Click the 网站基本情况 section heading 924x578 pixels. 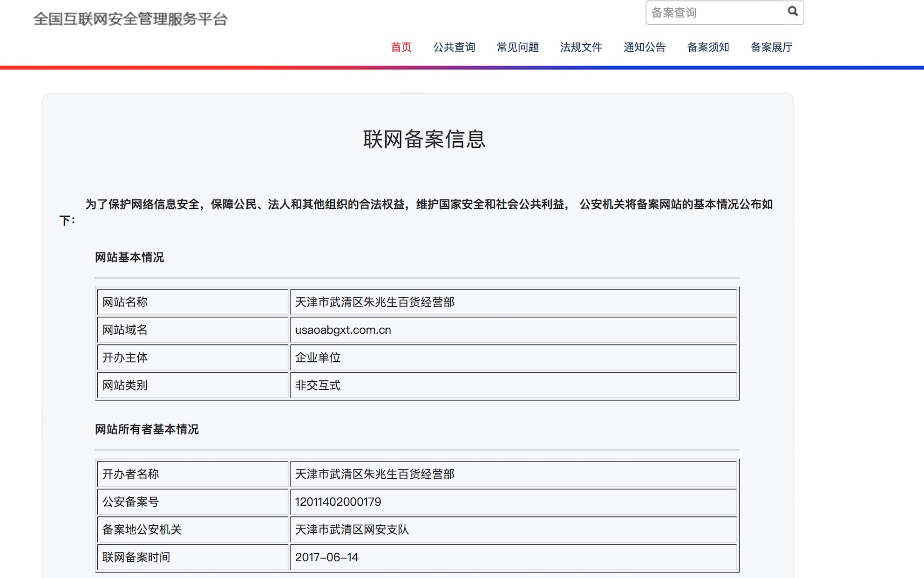(129, 257)
